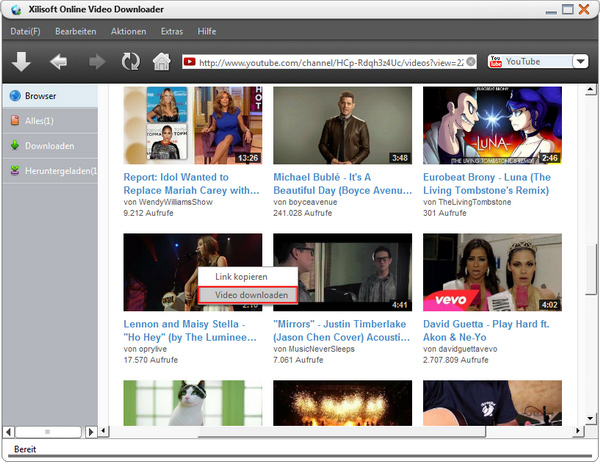
Task: Open Mirrors Justin Timberlake cover link
Action: 341,331
